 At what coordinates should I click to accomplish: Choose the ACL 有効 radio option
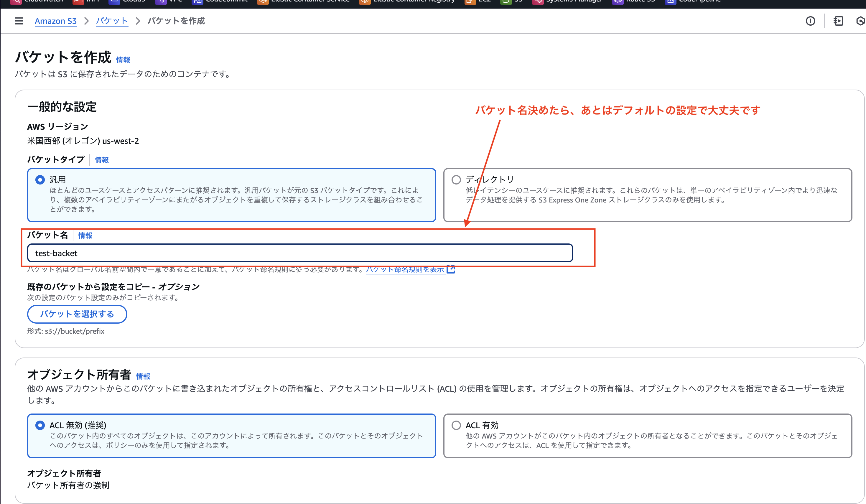456,425
